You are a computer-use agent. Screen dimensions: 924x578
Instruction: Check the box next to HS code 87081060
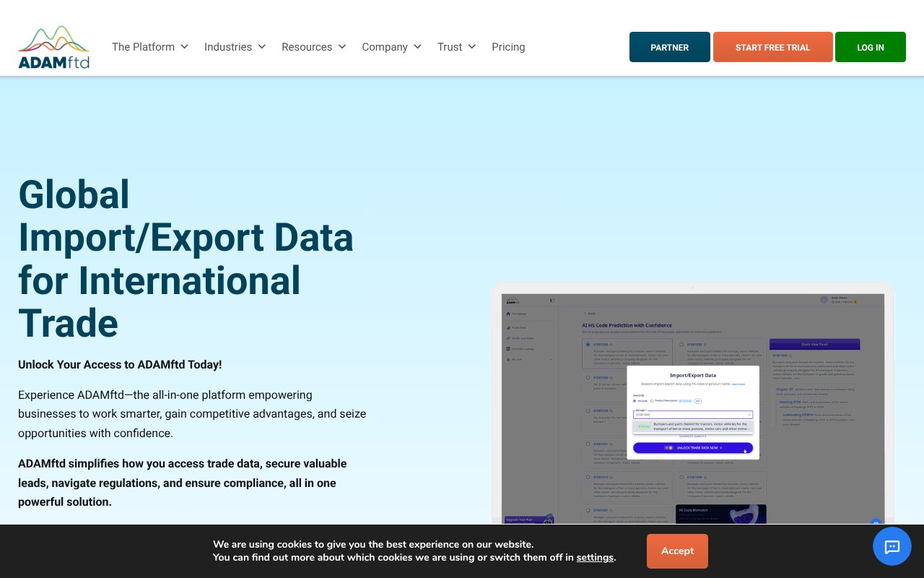[588, 377]
